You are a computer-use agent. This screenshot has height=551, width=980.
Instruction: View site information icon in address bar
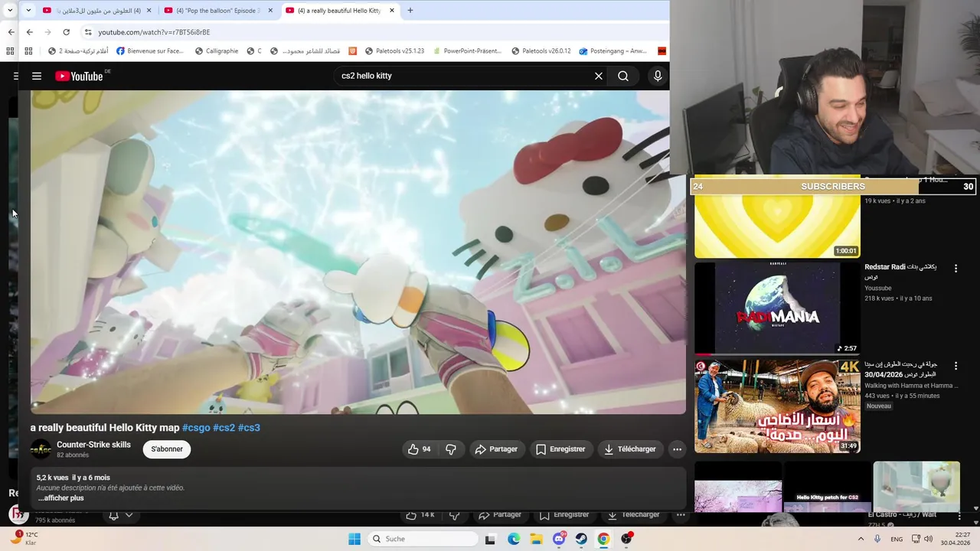(x=88, y=32)
